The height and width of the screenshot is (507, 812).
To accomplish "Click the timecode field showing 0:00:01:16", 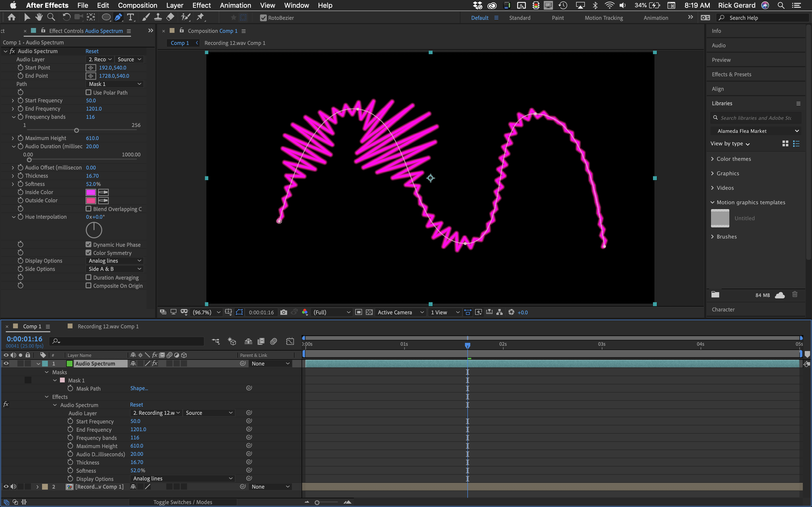I will click(24, 339).
